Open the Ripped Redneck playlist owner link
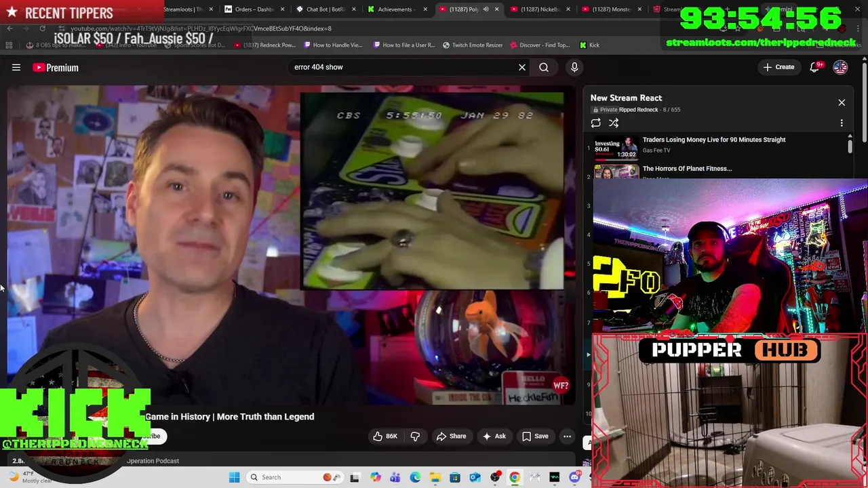This screenshot has width=868, height=488. [638, 110]
